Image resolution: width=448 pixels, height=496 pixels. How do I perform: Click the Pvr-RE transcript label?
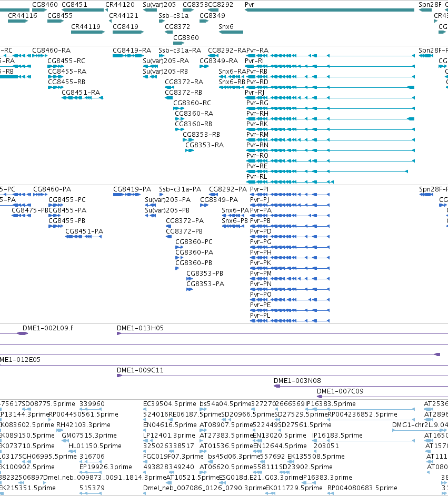(257, 166)
